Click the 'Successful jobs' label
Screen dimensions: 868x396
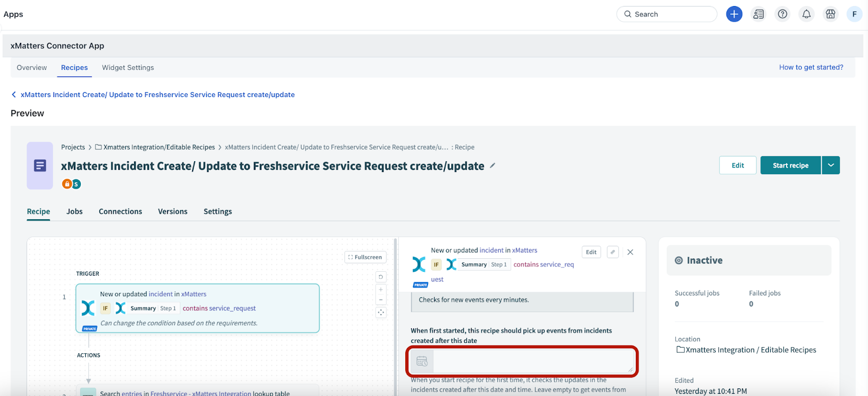(x=697, y=293)
